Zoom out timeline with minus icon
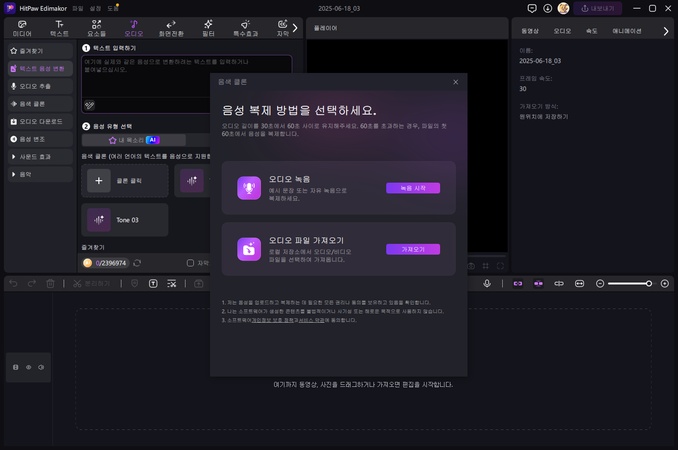This screenshot has width=678, height=450. point(600,284)
